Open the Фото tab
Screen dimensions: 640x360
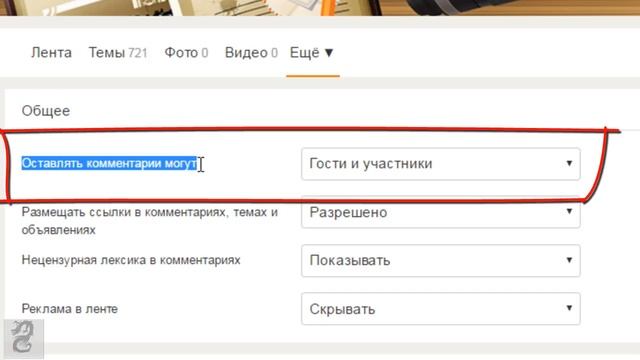(x=186, y=53)
